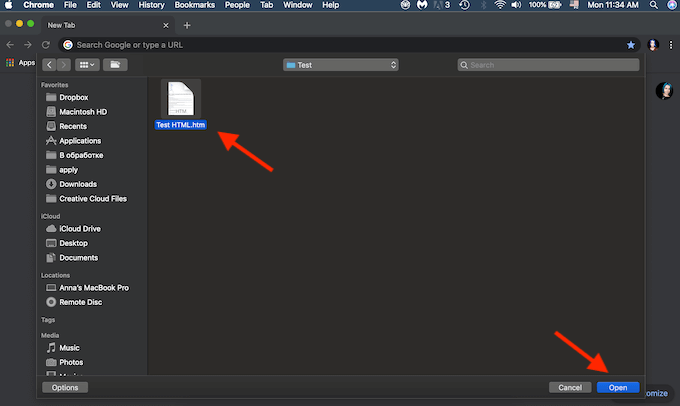680x406 pixels.
Task: Click the Chrome back arrow
Action: pos(10,45)
